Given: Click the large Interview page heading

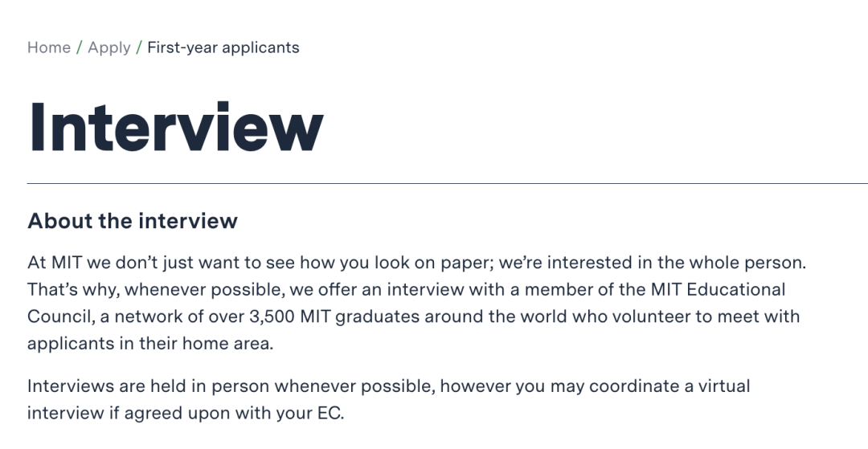Looking at the screenshot, I should pyautogui.click(x=175, y=126).
